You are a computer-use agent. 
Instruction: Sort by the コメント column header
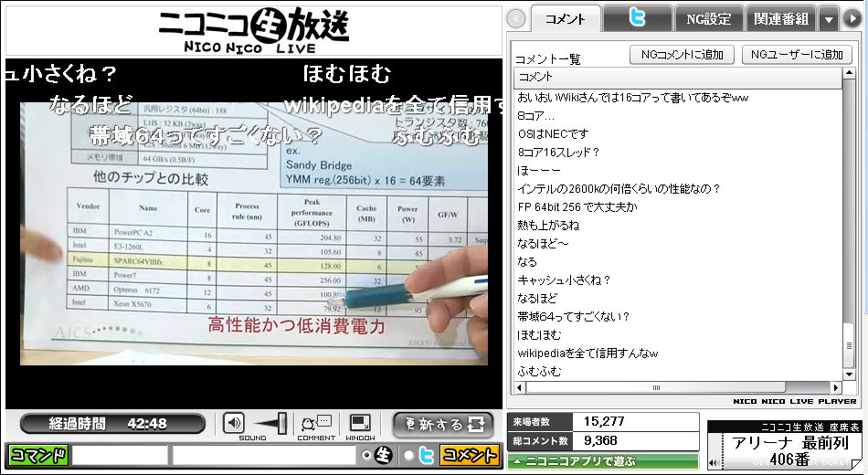coord(678,77)
